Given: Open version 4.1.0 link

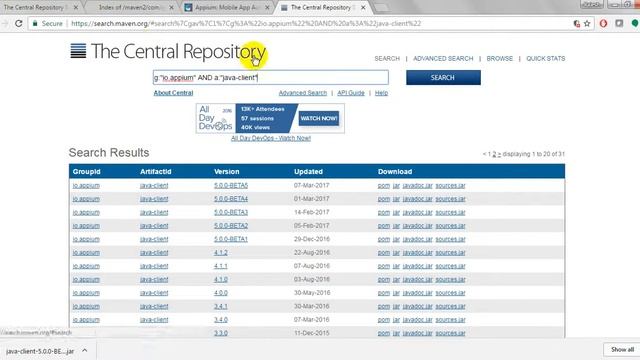Looking at the screenshot, I should click(220, 280).
